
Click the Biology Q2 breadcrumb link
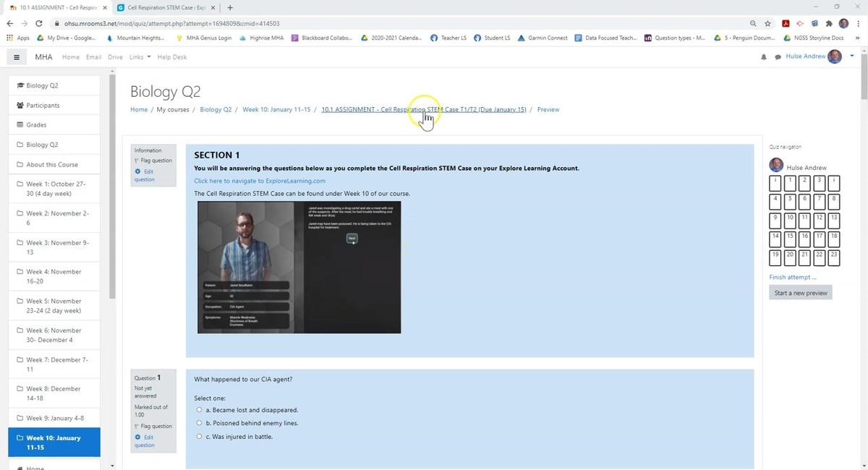coord(216,109)
